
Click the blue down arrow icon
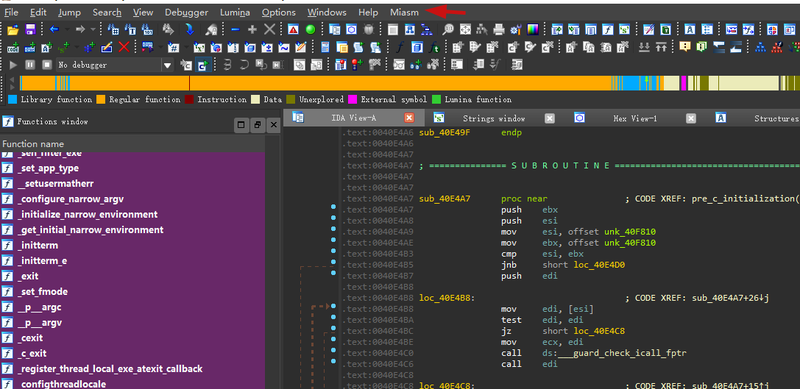coord(190,30)
